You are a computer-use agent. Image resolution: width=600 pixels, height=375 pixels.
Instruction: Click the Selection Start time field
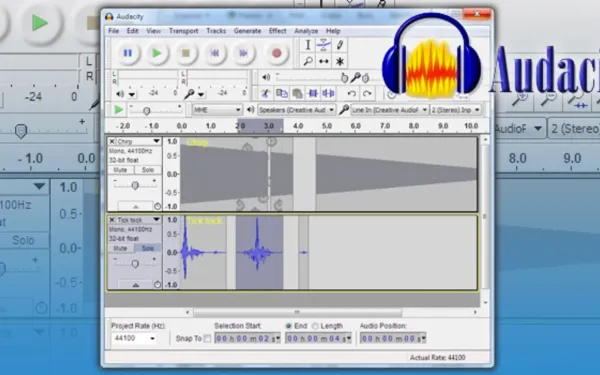tap(247, 339)
